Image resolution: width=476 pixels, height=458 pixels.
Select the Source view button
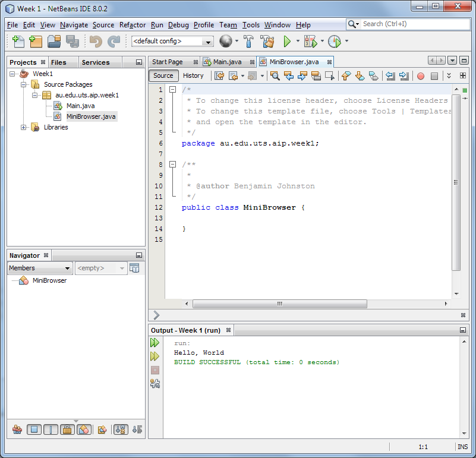[163, 76]
